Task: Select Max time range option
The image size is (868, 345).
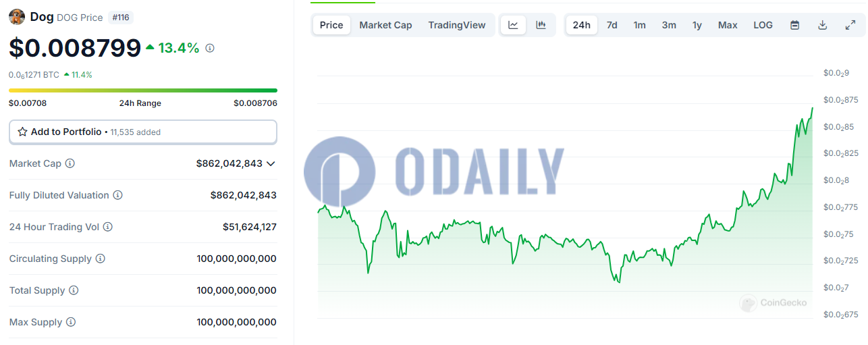Action: [727, 25]
